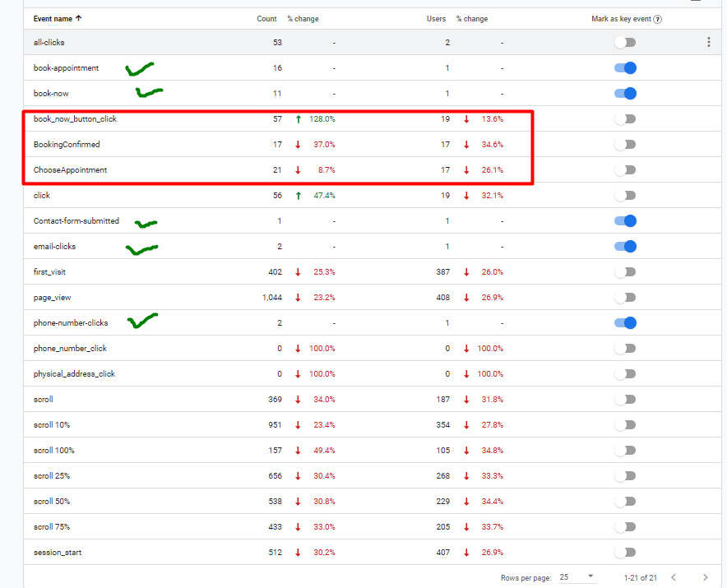The height and width of the screenshot is (588, 727).
Task: Go to the previous page of events
Action: pos(674,577)
